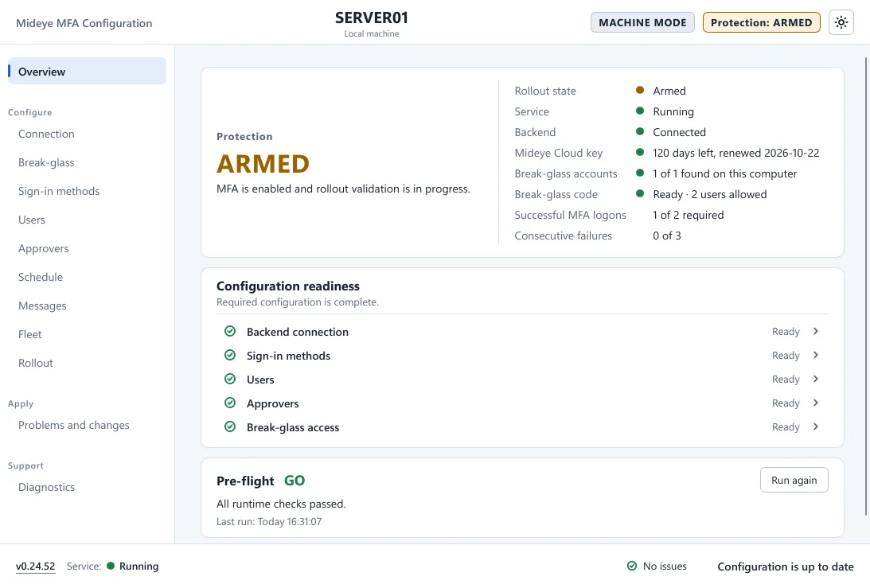Open the Messages page

click(42, 306)
